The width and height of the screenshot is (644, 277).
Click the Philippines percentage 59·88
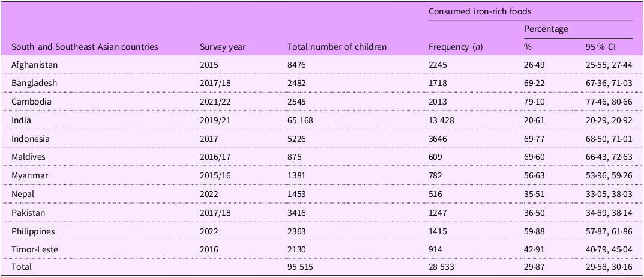(536, 232)
